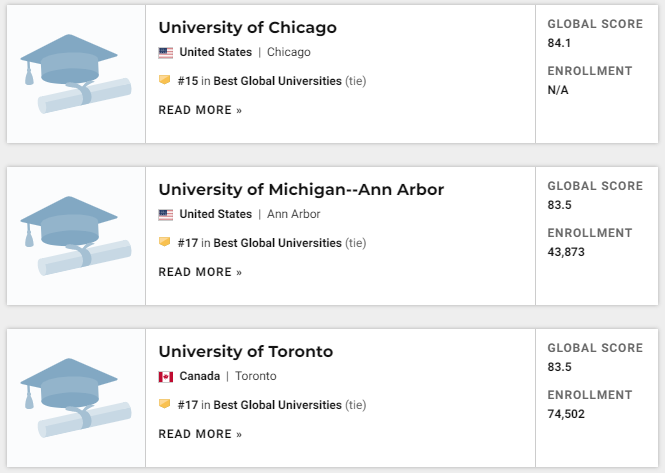Click the US flag beside Chicago
The image size is (665, 473).
(165, 53)
